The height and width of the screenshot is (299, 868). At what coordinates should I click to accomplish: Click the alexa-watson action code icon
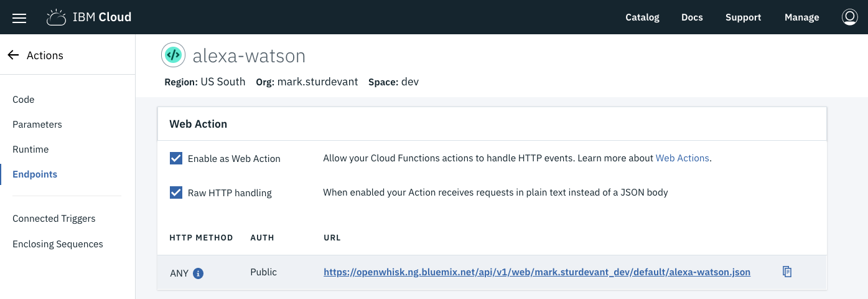coord(173,55)
